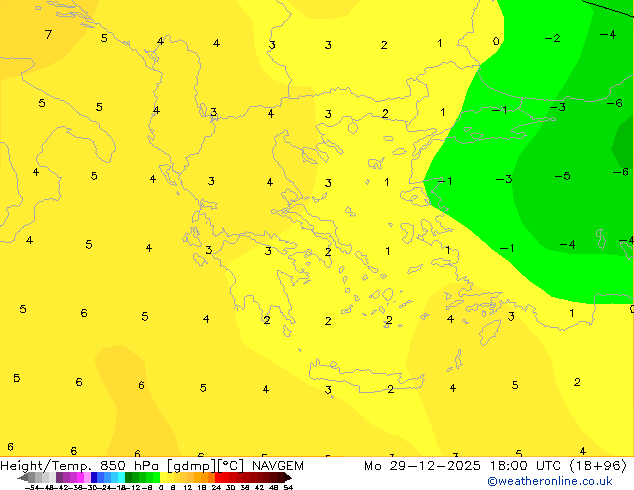
Task: Click the -5 temperature value on the map
Action: tap(563, 176)
